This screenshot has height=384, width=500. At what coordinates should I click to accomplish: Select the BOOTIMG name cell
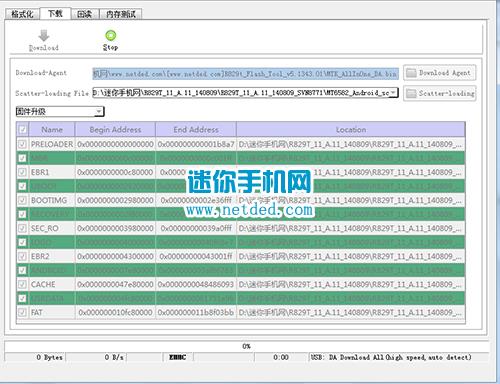52,200
